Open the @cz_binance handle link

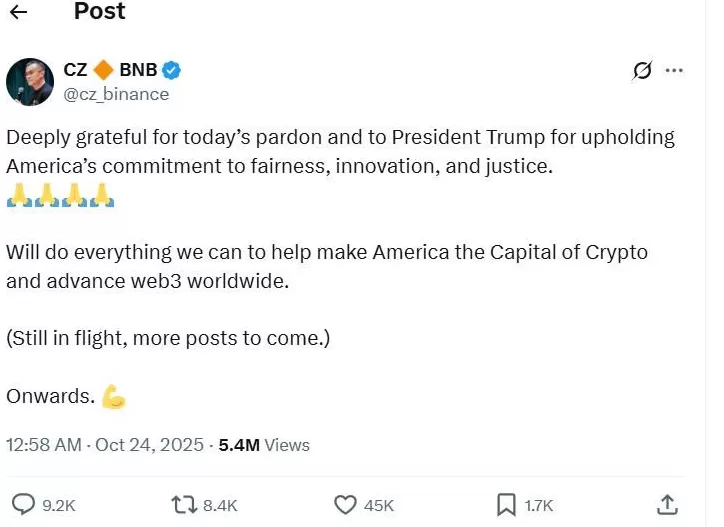coord(116,94)
